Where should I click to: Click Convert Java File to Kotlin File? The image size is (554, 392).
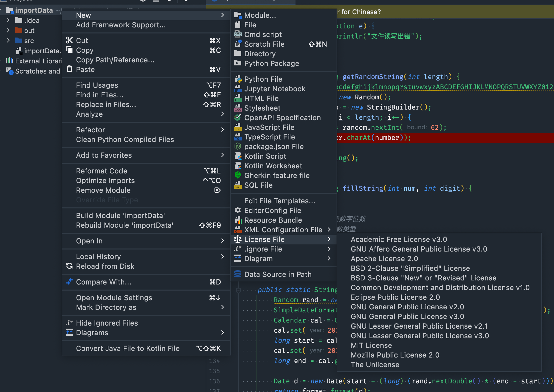[x=128, y=348]
